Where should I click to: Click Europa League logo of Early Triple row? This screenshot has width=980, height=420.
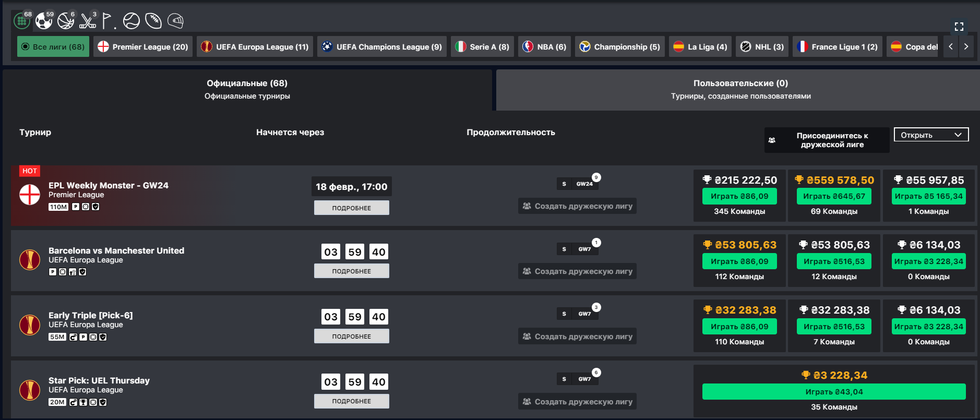[x=30, y=325]
